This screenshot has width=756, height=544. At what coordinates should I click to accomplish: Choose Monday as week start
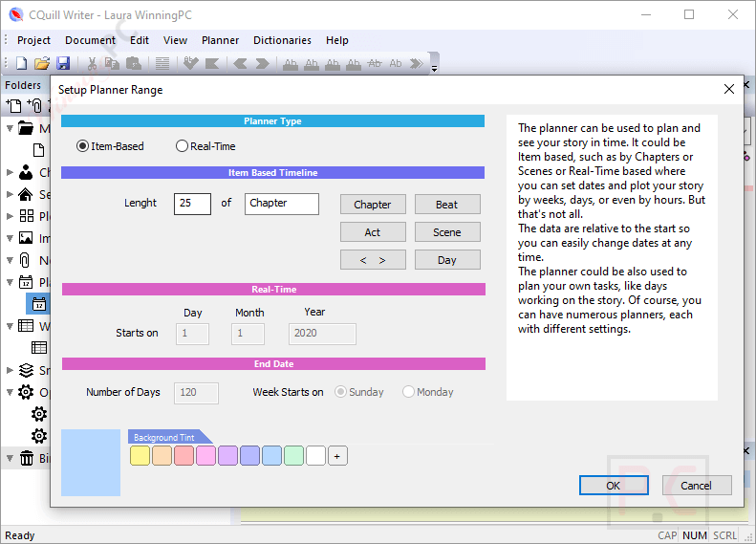[428, 392]
